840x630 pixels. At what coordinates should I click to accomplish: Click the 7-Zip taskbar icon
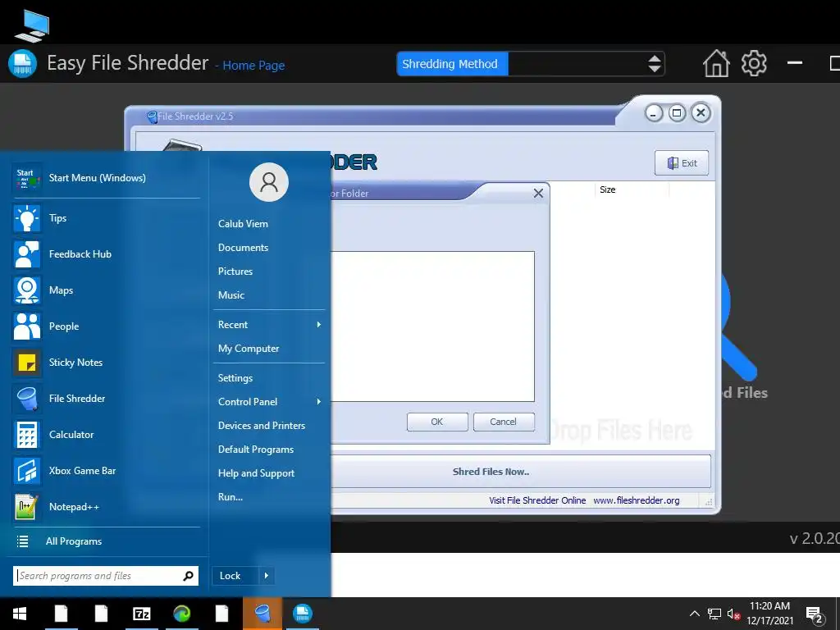pyautogui.click(x=141, y=614)
